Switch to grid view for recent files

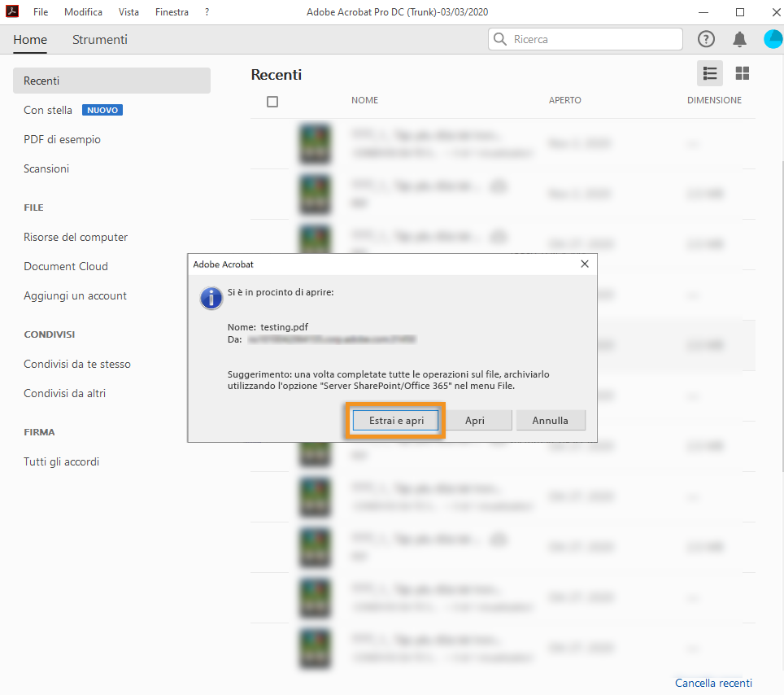pyautogui.click(x=742, y=73)
